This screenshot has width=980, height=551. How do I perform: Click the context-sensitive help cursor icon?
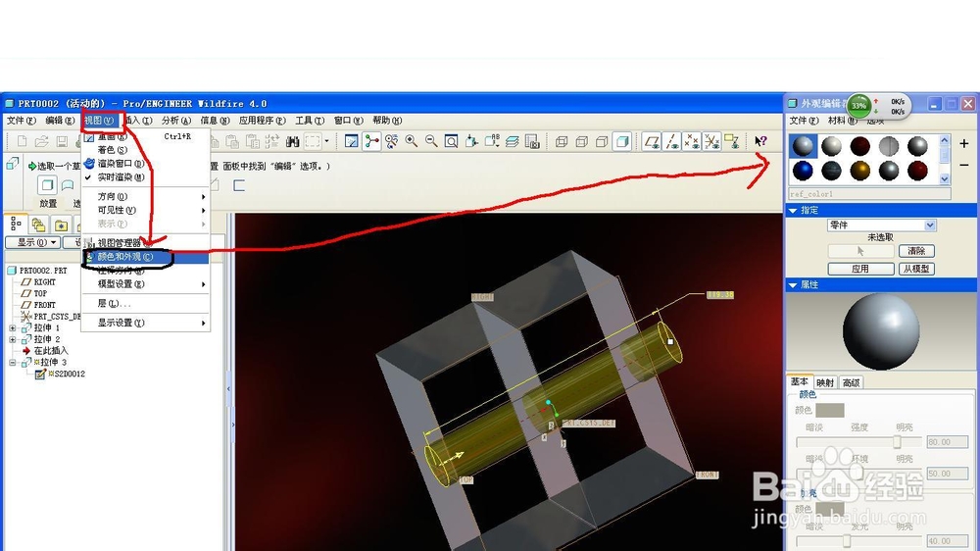[760, 142]
